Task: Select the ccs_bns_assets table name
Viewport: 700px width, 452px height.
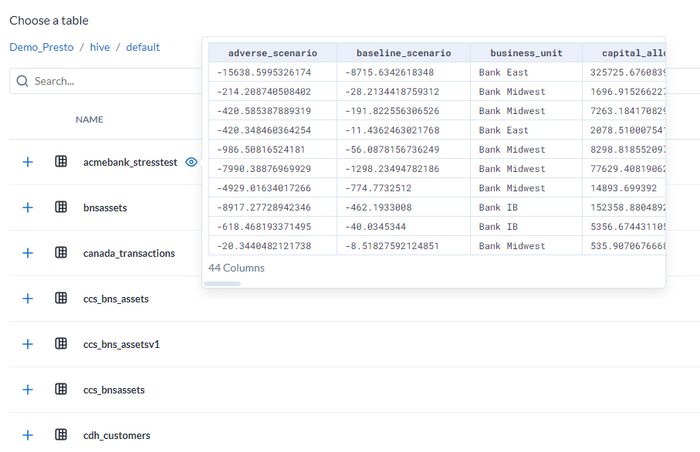Action: tap(116, 299)
